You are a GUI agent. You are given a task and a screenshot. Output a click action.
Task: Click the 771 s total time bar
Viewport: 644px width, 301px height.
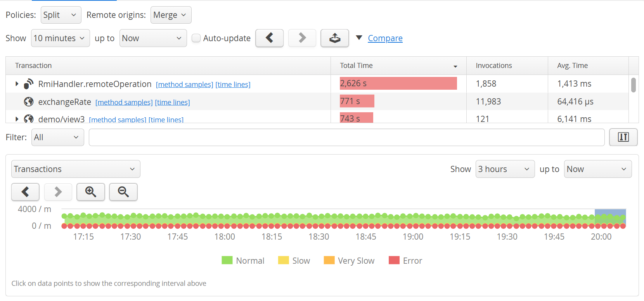[357, 101]
